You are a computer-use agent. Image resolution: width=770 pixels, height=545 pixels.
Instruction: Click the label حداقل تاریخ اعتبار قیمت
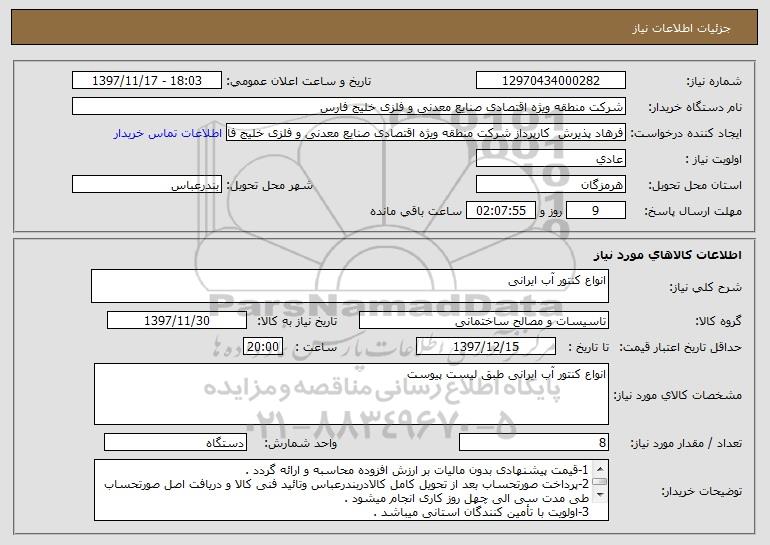[681, 348]
